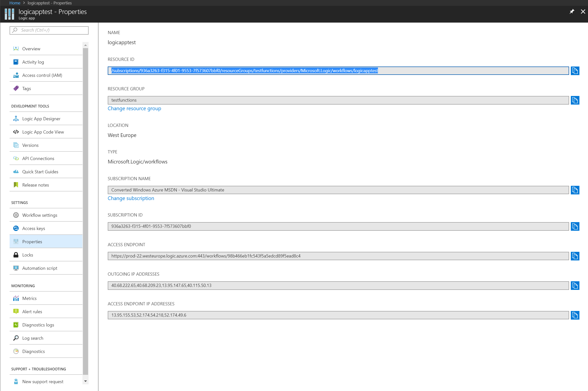The width and height of the screenshot is (588, 391).
Task: Copy the access endpoint URL
Action: tap(575, 256)
